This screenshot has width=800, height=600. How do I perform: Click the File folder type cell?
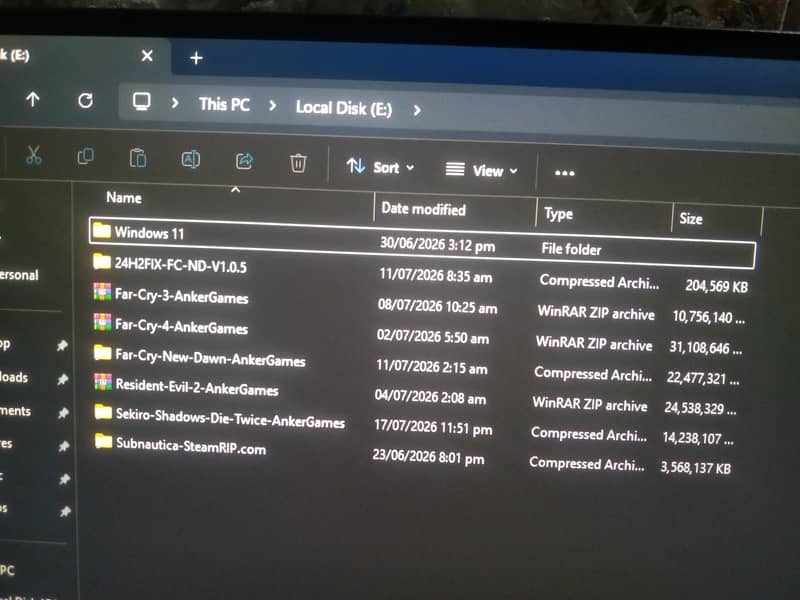point(571,249)
